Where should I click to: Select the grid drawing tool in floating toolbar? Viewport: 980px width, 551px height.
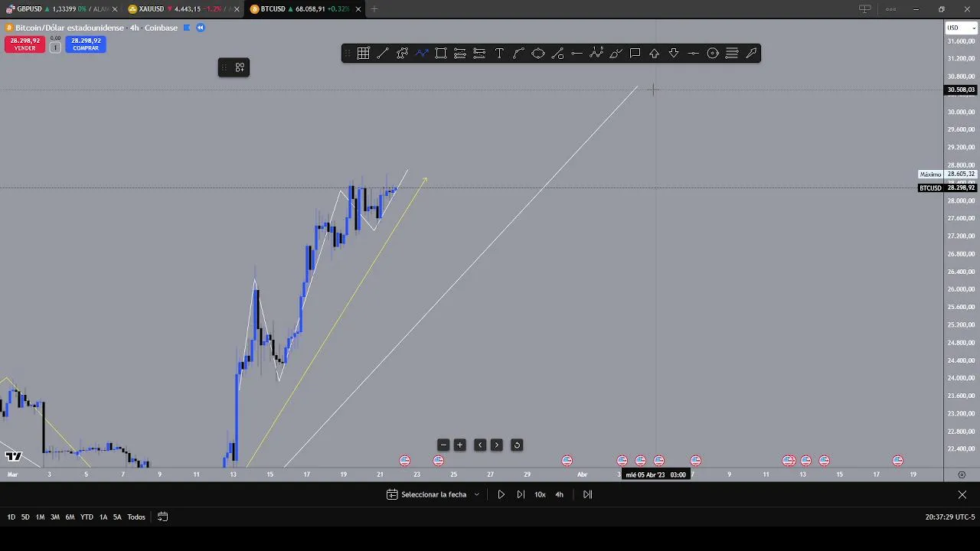coord(363,54)
